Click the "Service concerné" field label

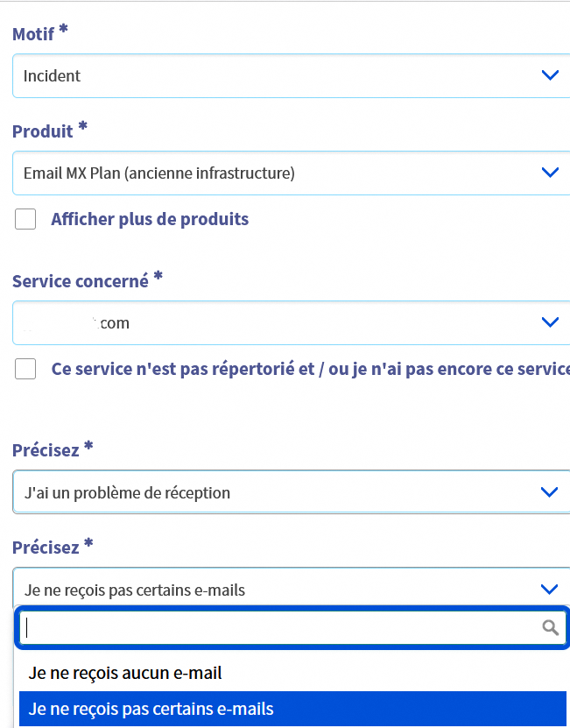pos(81,281)
